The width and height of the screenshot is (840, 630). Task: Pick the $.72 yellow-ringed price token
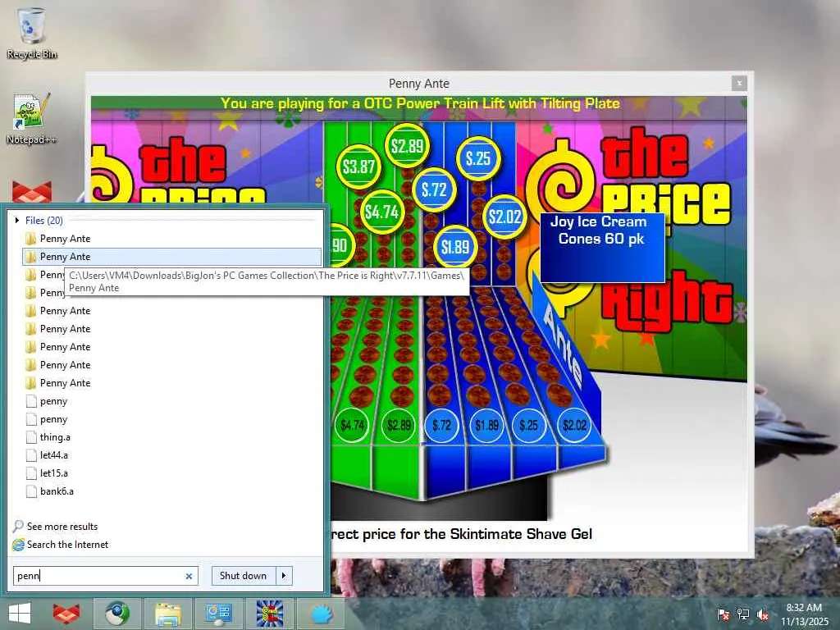[x=434, y=189]
